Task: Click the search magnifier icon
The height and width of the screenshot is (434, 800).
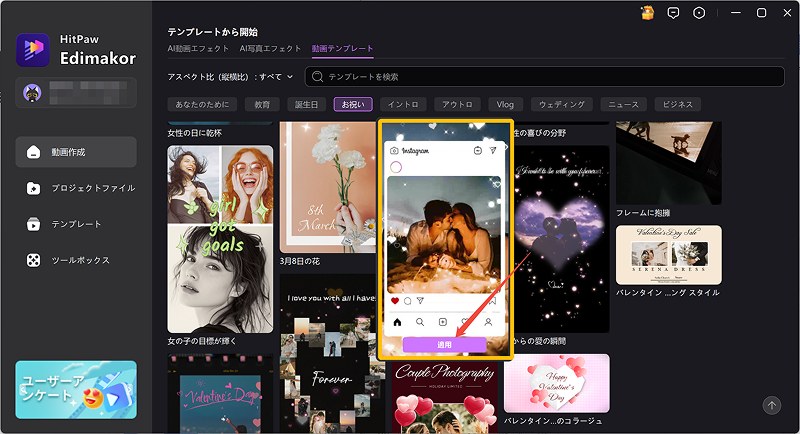Action: [x=317, y=76]
